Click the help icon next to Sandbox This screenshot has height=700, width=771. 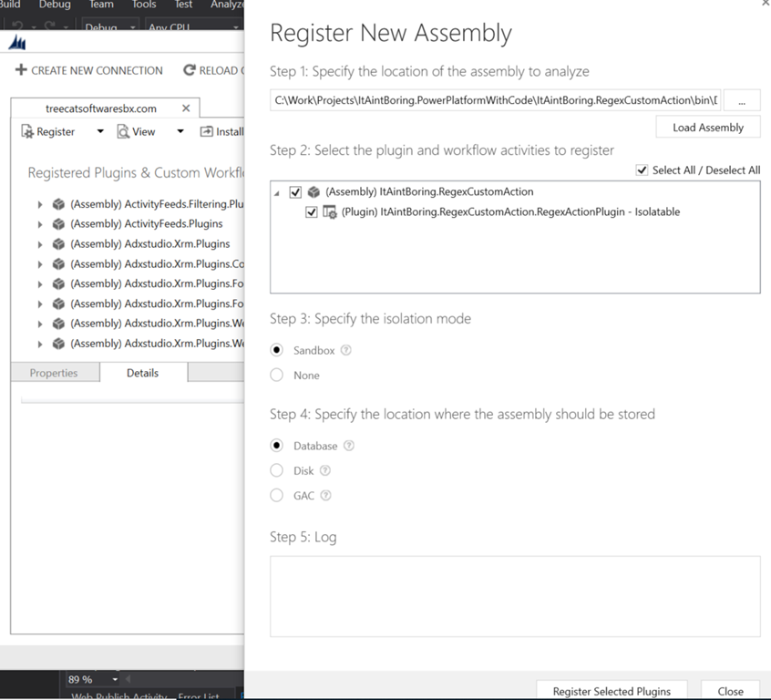click(346, 350)
